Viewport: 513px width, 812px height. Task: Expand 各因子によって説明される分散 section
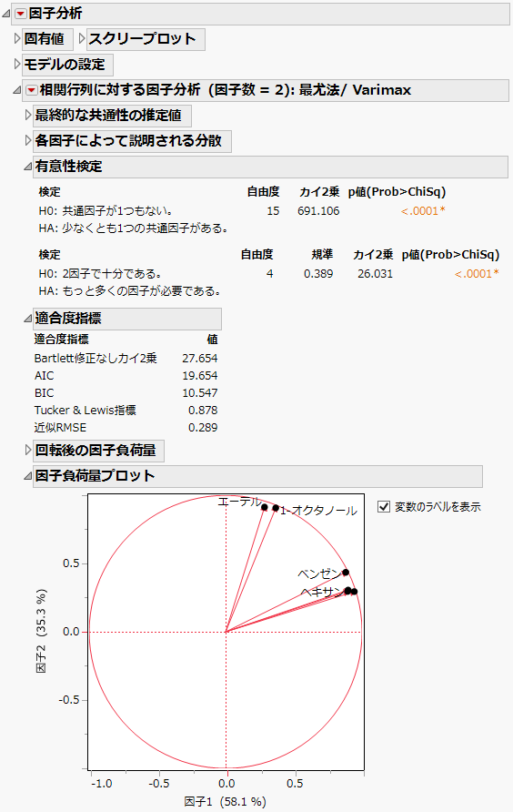[x=28, y=140]
